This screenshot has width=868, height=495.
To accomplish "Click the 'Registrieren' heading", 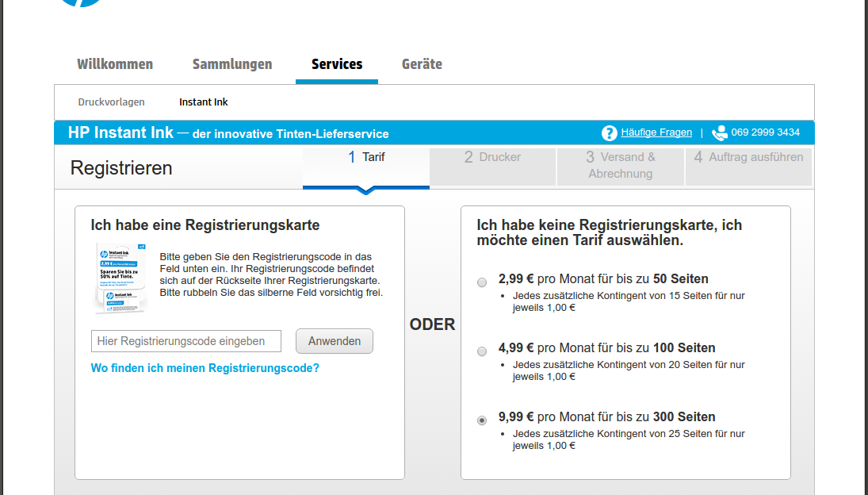I will [121, 167].
